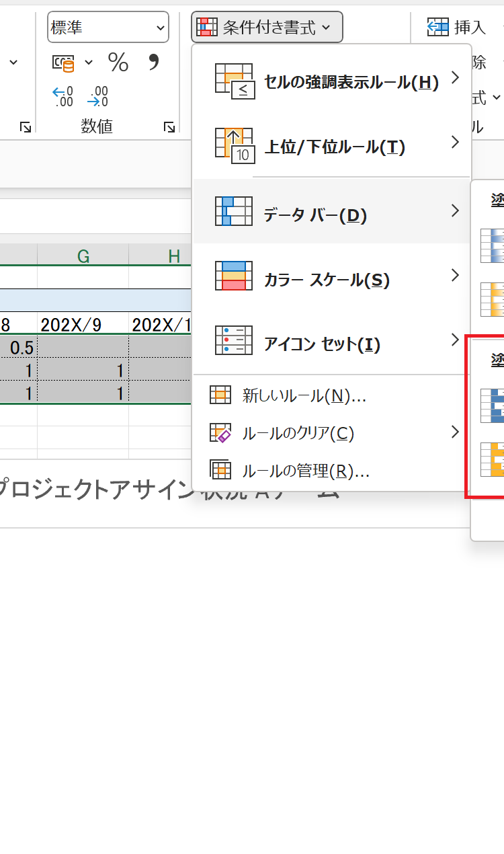504x854 pixels.
Task: Click the 挿入 button in ribbon
Action: tap(458, 28)
